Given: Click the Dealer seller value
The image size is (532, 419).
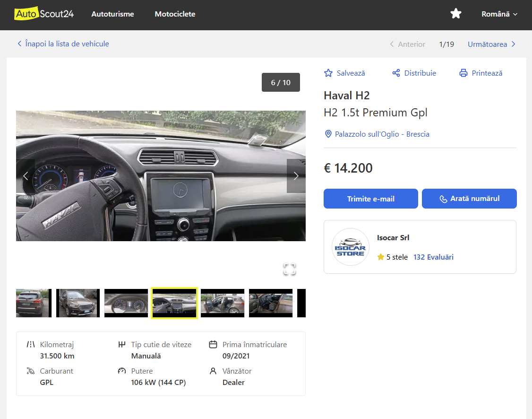Looking at the screenshot, I should coord(233,382).
